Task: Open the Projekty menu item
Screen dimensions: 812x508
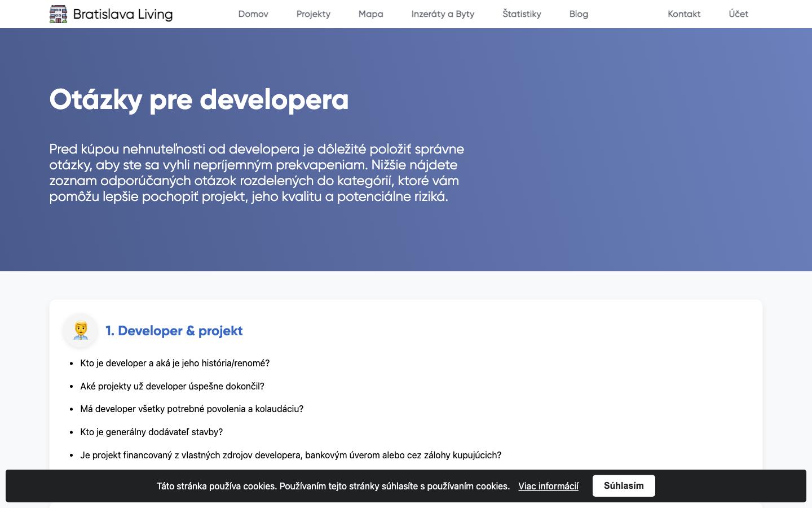Action: (314, 14)
